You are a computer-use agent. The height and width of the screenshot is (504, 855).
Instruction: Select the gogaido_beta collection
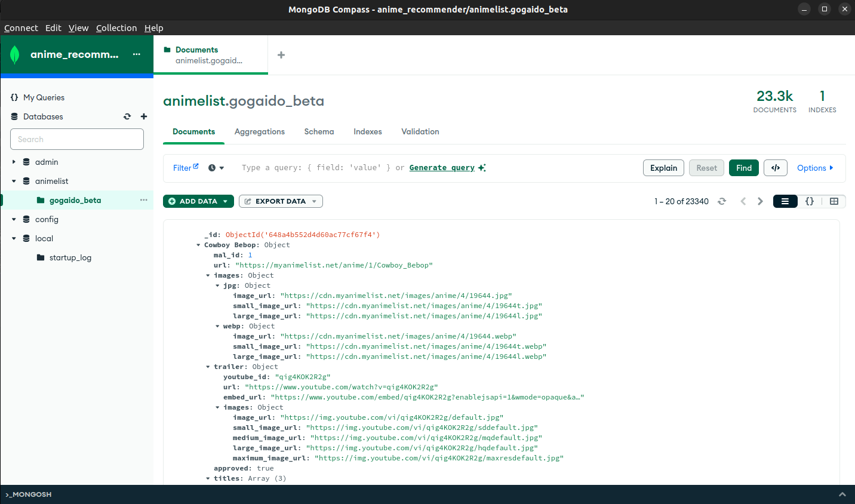pyautogui.click(x=75, y=200)
